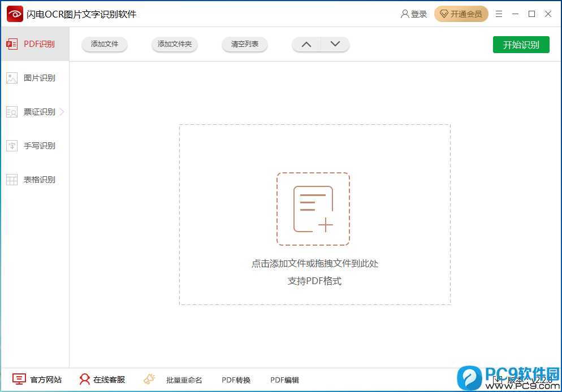Screen dimensions: 562x392
Task: Open the 票证识别 section
Action: [35, 112]
